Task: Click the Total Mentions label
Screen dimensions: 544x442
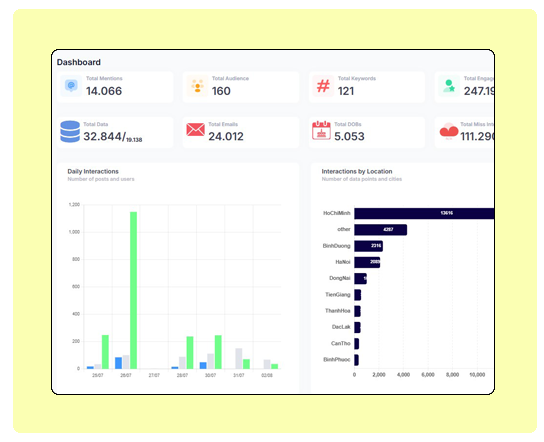Action: [104, 78]
